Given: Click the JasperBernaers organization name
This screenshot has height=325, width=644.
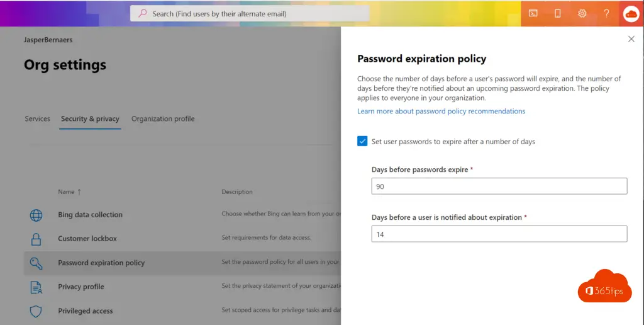Looking at the screenshot, I should (x=48, y=40).
